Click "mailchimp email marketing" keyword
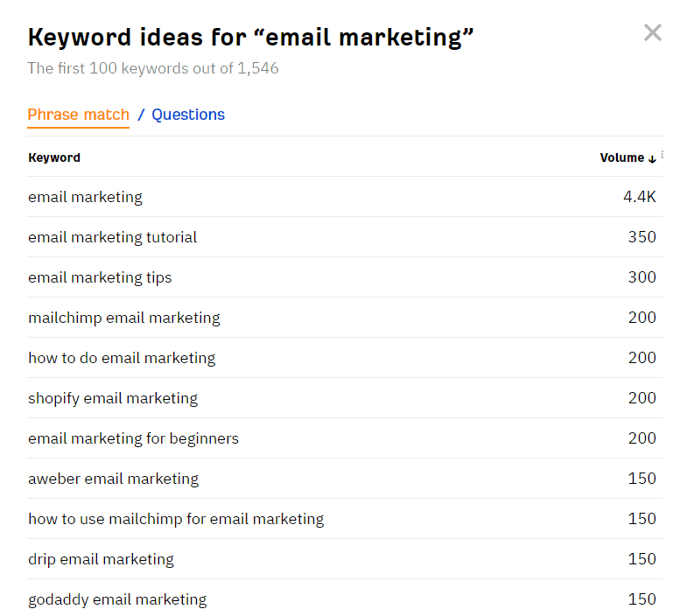This screenshot has width=680, height=616. point(123,318)
